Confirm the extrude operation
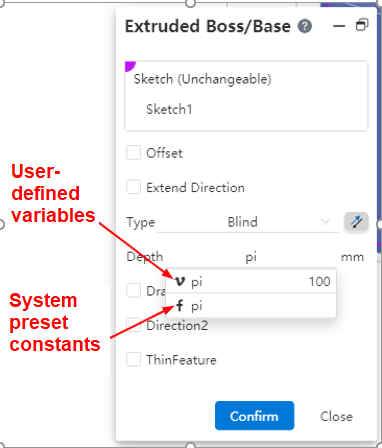Screen dimensions: 382x448 255,416
